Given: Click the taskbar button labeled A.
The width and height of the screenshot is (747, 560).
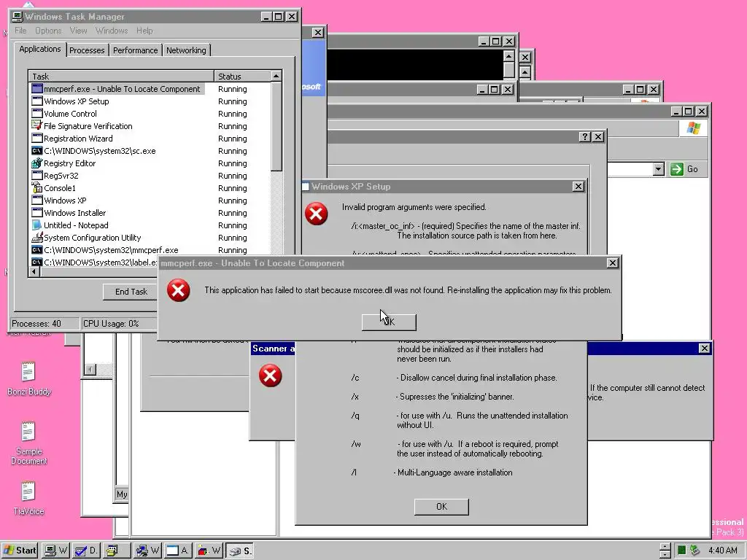Looking at the screenshot, I should point(177,551).
